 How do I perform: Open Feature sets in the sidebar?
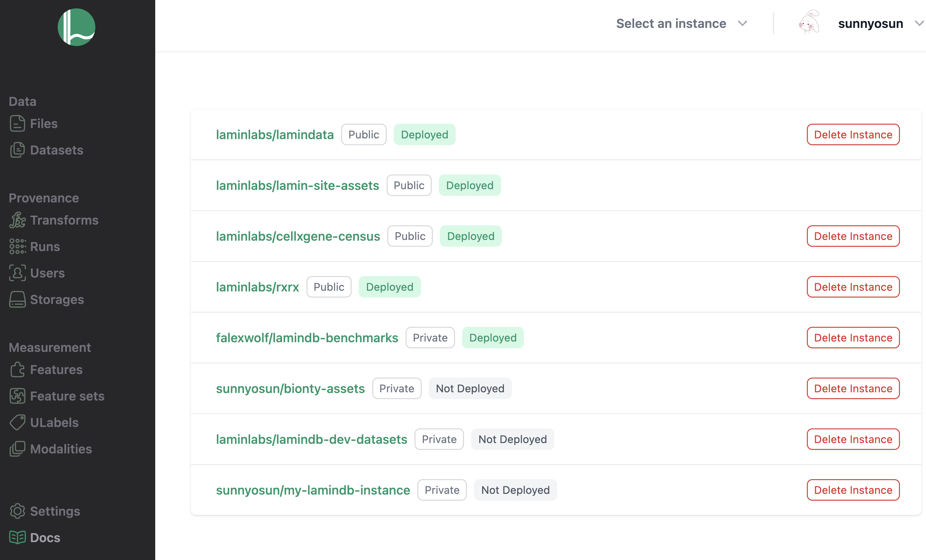[67, 396]
